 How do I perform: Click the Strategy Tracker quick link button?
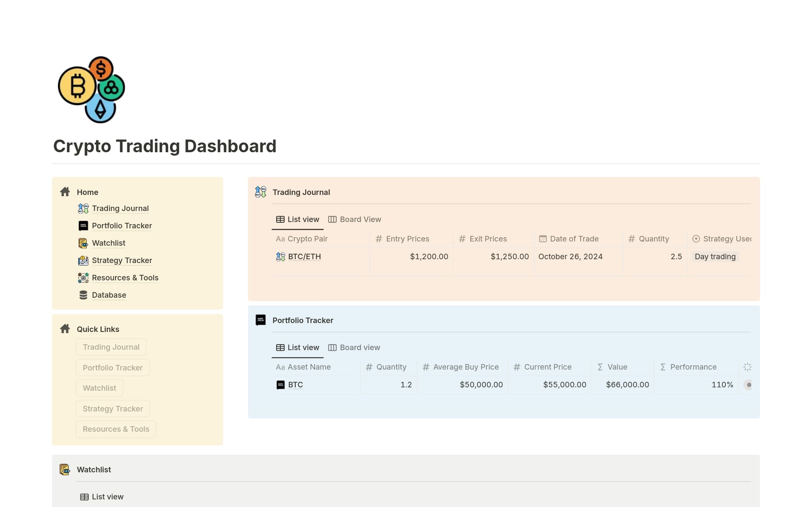tap(112, 408)
